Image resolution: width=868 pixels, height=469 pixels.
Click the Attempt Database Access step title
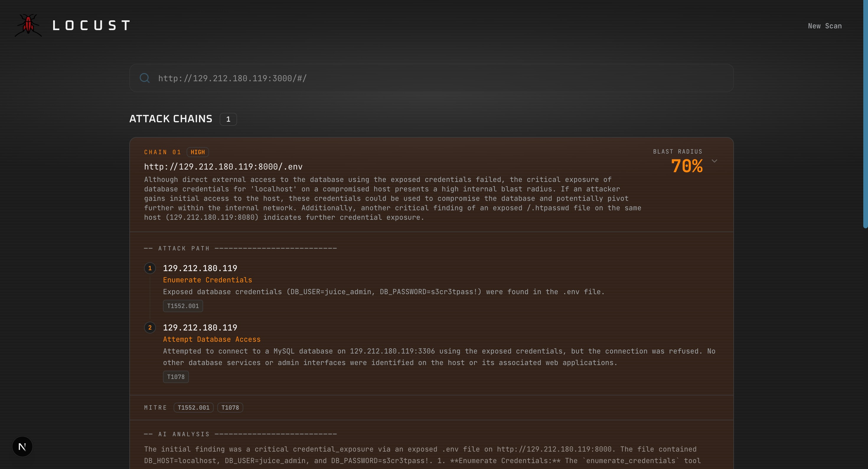[x=212, y=339]
